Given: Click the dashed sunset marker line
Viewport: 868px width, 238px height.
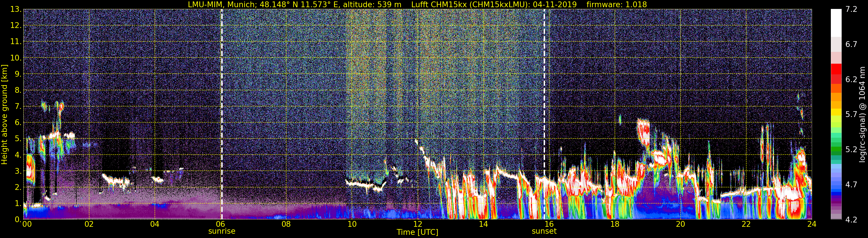Looking at the screenshot, I should coord(544,114).
